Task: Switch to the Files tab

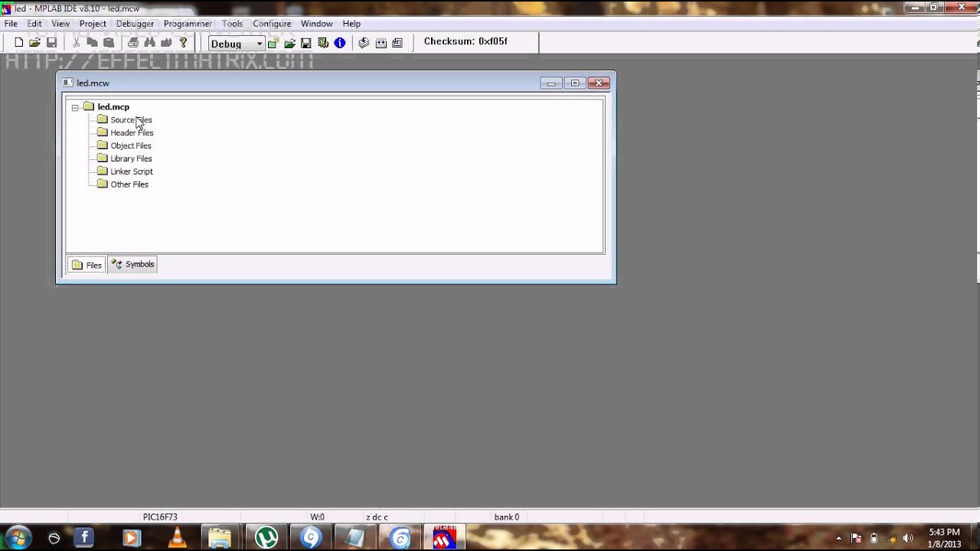Action: click(x=87, y=265)
